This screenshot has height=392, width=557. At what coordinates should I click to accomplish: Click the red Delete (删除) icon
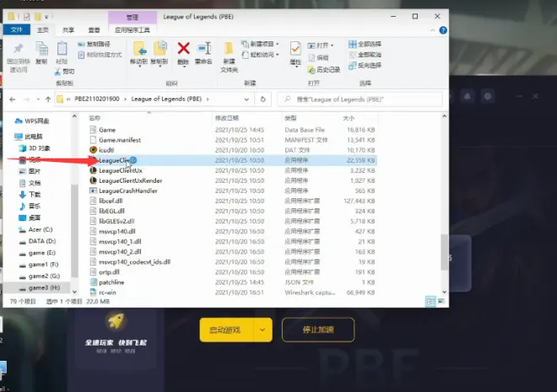(x=183, y=51)
